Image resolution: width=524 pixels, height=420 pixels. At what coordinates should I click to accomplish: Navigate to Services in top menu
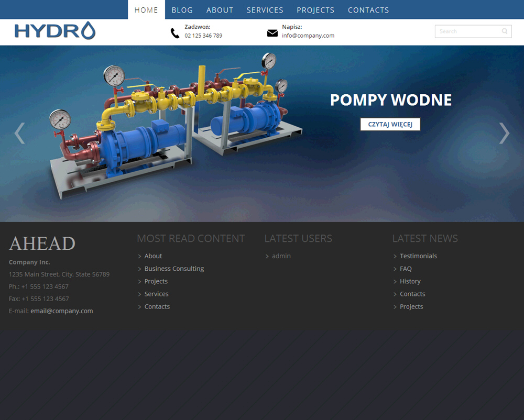coord(265,10)
